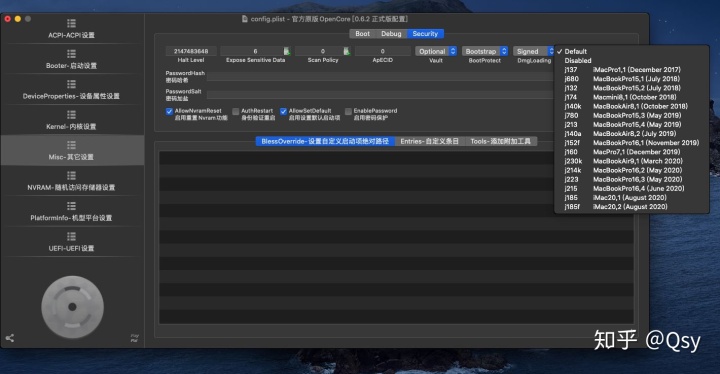Select j214k MacBookPro16,2 menu entry
Image resolution: width=720 pixels, height=374 pixels.
[x=631, y=170]
